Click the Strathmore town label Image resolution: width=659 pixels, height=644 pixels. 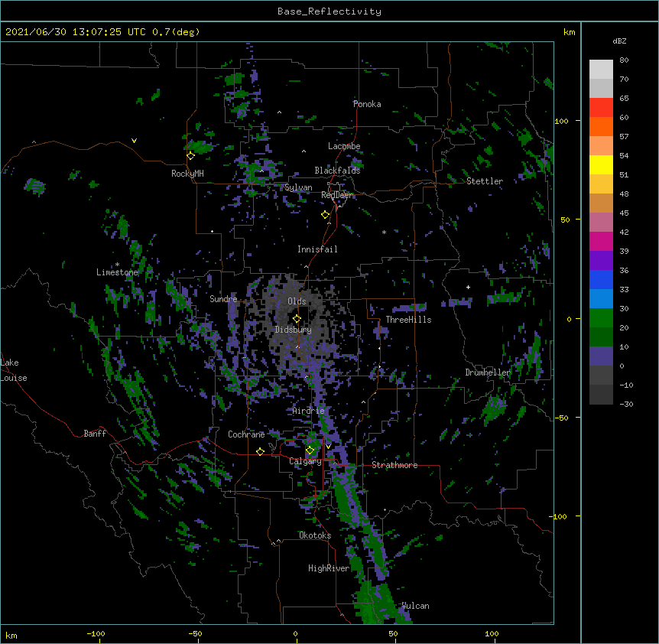(394, 465)
